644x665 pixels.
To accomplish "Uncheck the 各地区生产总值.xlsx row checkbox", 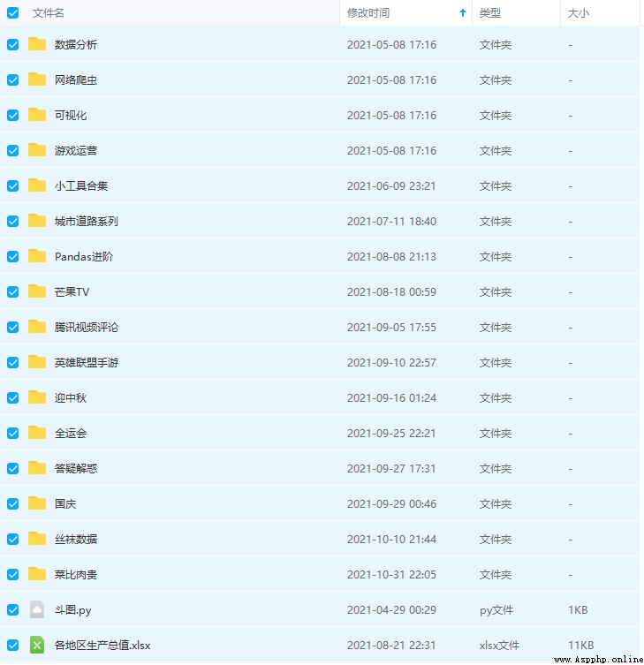I will click(12, 645).
